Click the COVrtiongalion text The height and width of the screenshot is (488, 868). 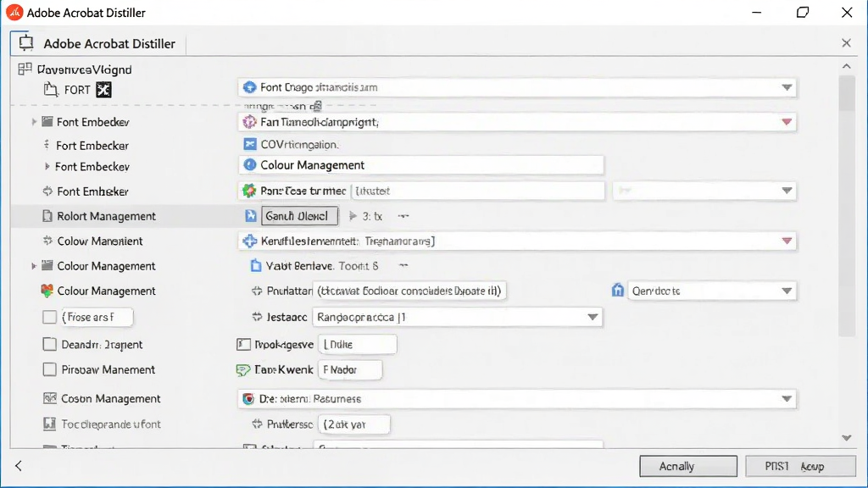coord(299,144)
